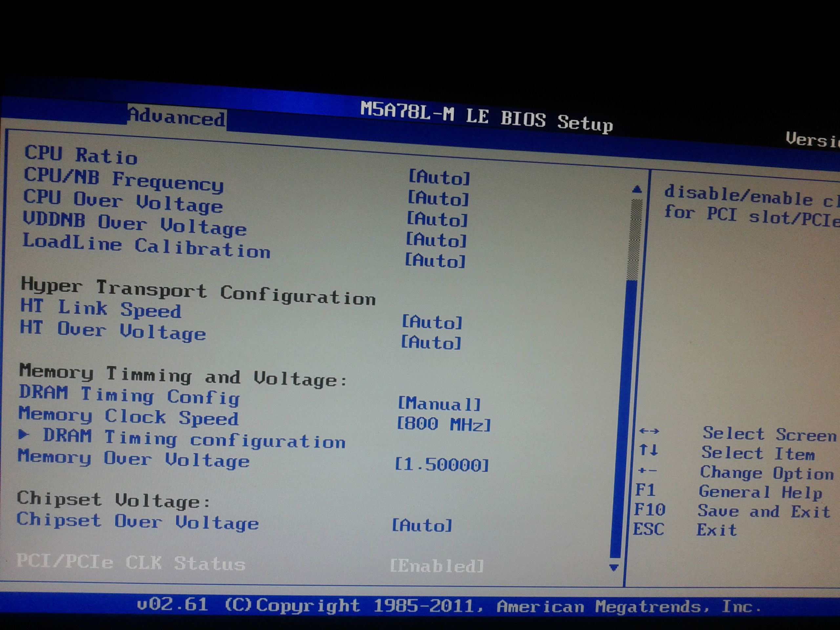
Task: Open the HT Link Speed [Auto] value
Action: [x=432, y=322]
